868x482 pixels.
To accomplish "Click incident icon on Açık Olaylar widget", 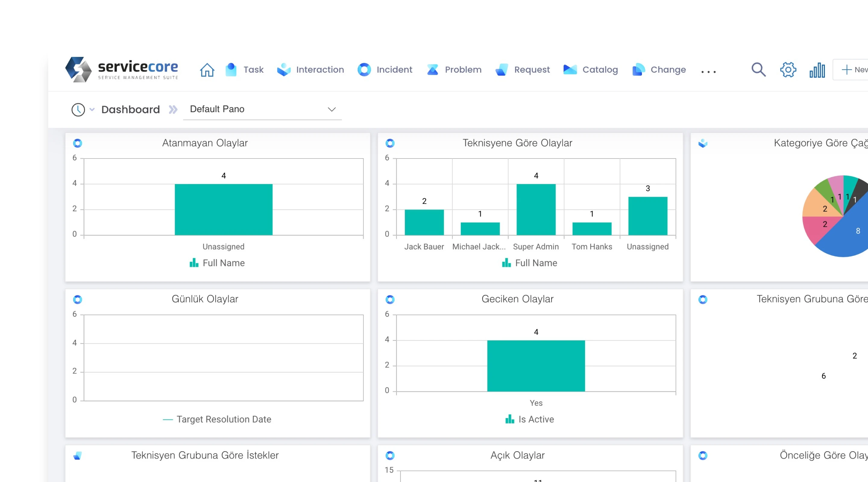I will point(390,456).
